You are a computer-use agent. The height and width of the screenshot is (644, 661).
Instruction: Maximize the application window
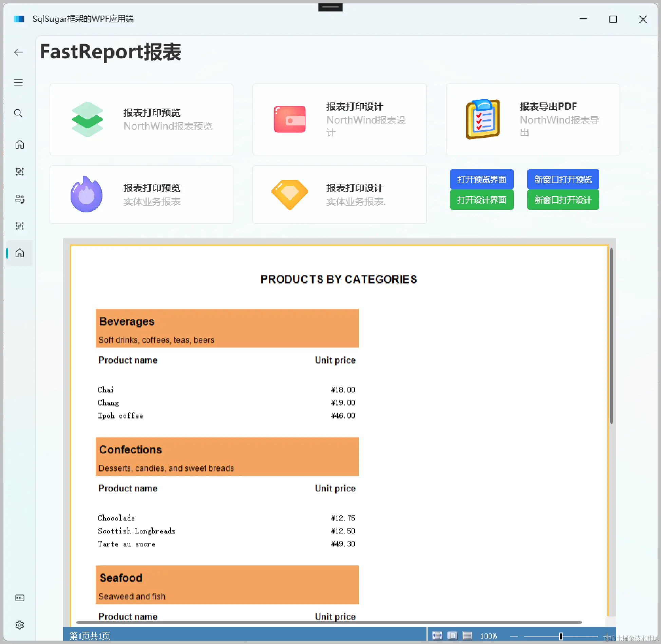[x=613, y=19]
